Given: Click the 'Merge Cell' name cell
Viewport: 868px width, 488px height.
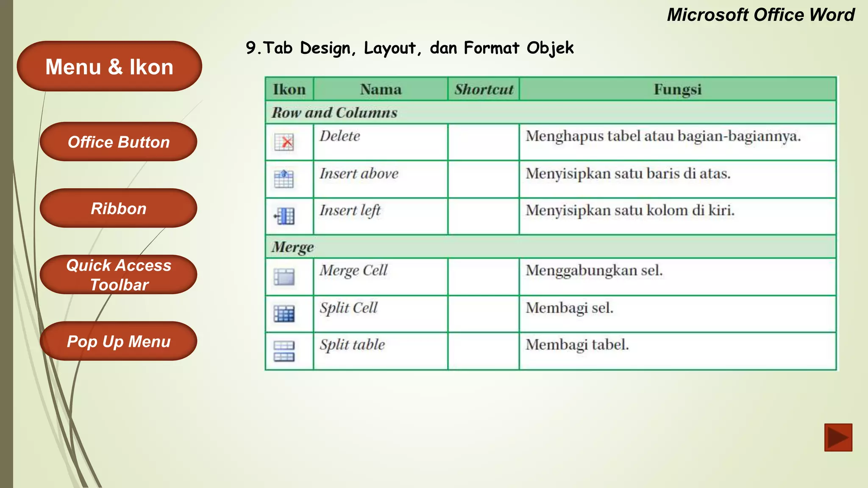Looking at the screenshot, I should [x=381, y=277].
